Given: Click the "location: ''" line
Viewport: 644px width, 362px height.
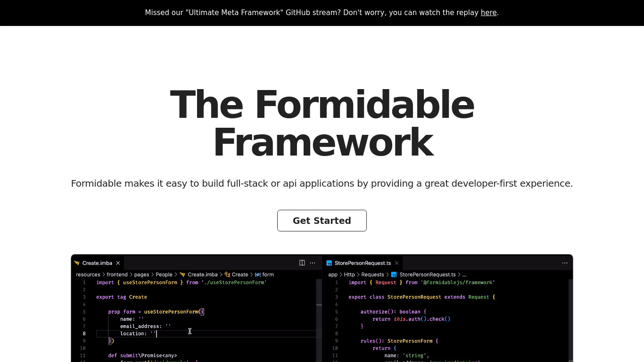Looking at the screenshot, I should click(x=138, y=333).
